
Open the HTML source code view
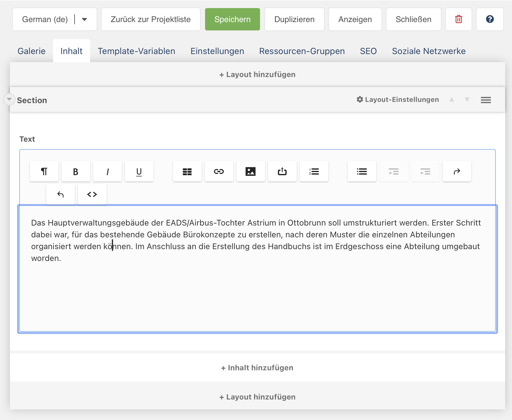click(92, 194)
